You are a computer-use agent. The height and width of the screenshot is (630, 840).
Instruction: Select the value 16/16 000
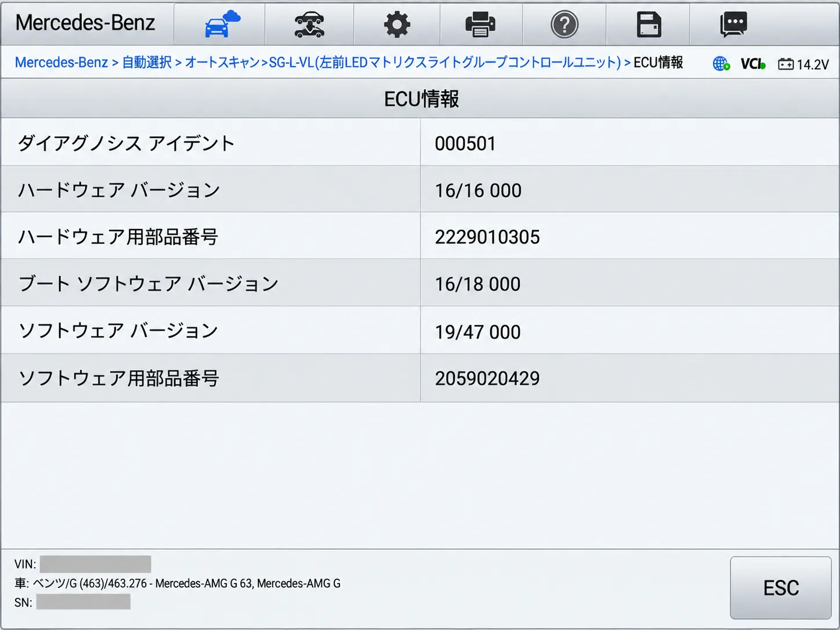pos(478,190)
